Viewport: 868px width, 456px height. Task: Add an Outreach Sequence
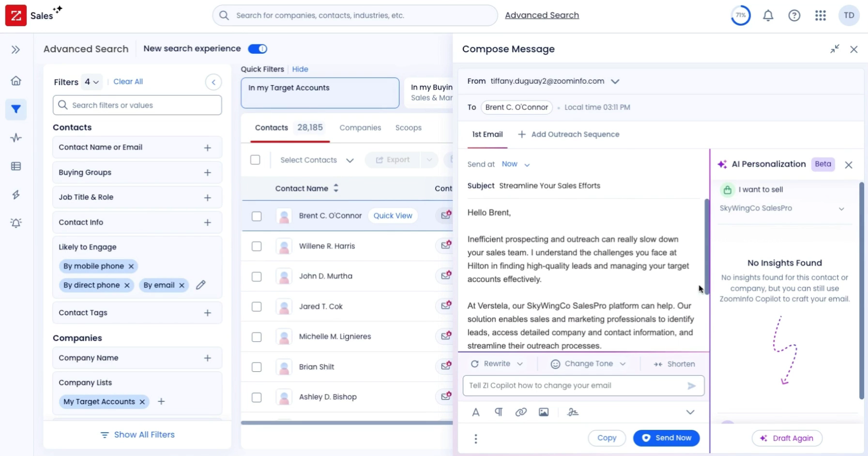click(x=568, y=135)
